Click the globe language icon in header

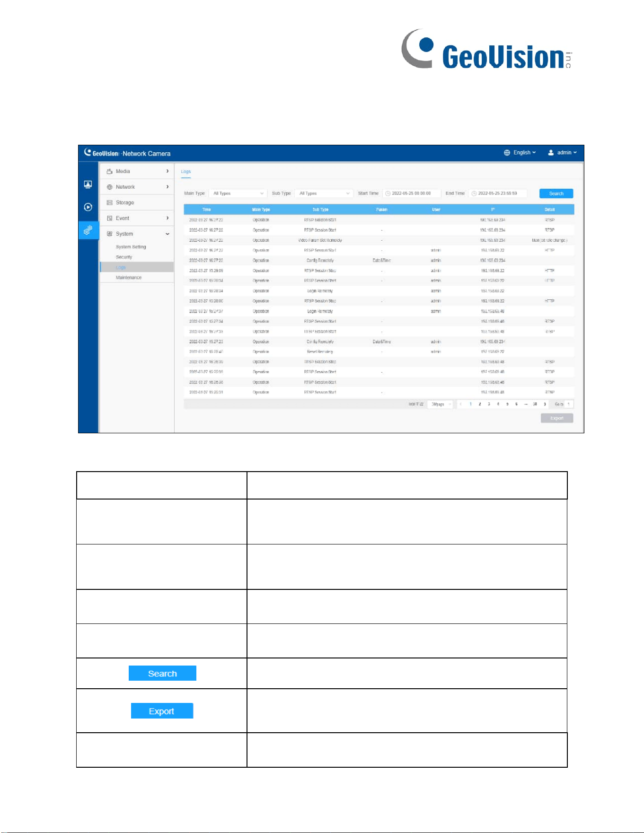point(507,153)
